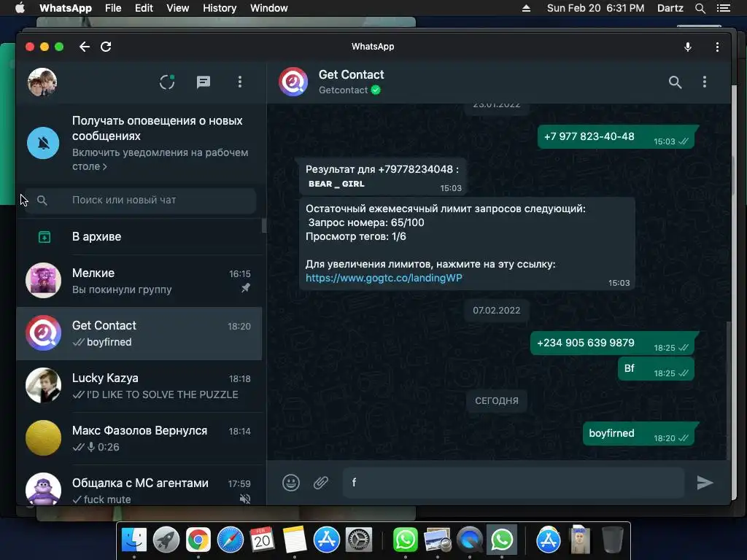The height and width of the screenshot is (560, 747).
Task: Click the pin icon on Мелкие chat
Action: click(x=245, y=288)
